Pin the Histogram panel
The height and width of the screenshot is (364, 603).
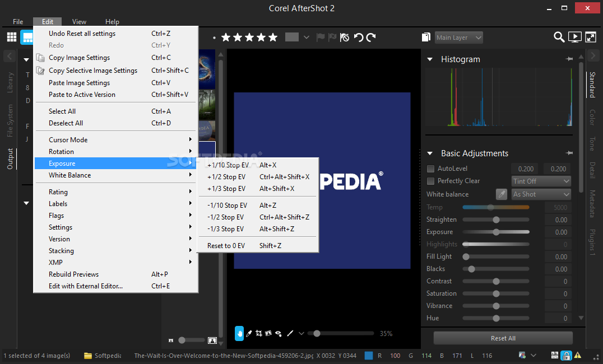pyautogui.click(x=569, y=59)
